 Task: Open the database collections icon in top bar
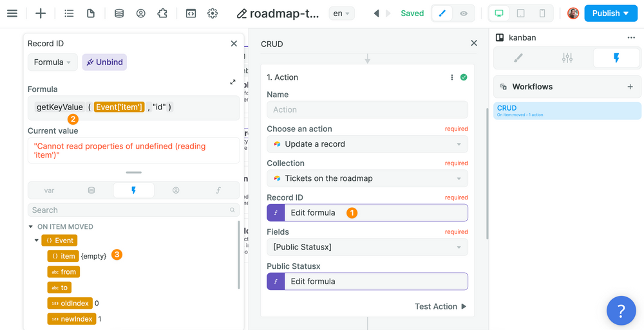coord(119,14)
